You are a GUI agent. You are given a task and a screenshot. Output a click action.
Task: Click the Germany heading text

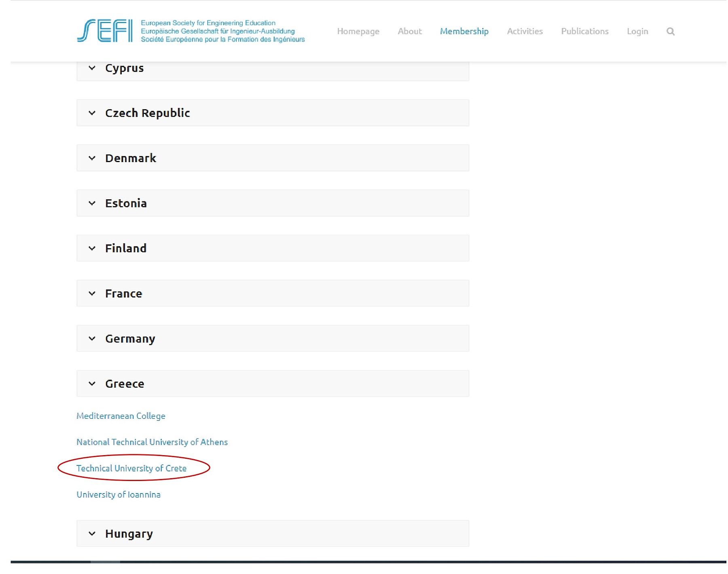130,339
